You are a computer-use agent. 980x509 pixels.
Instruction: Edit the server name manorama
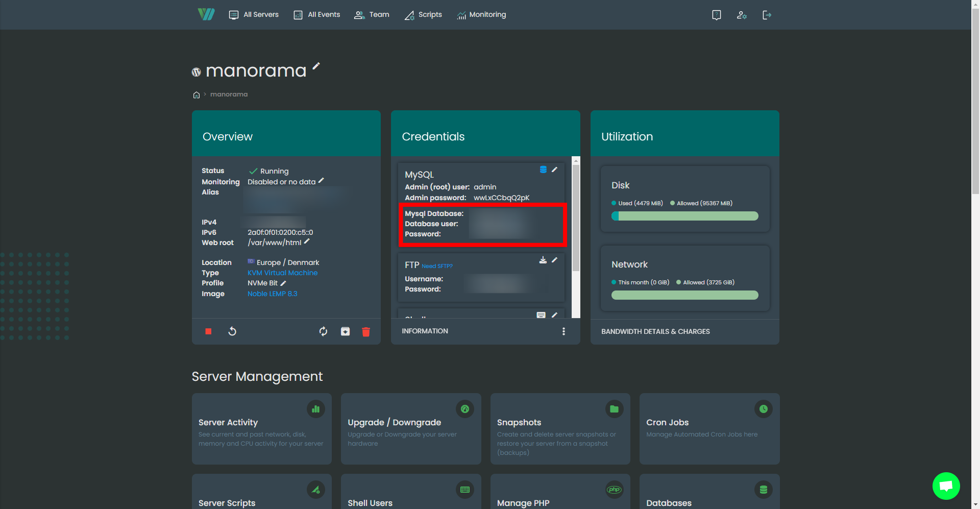(316, 66)
